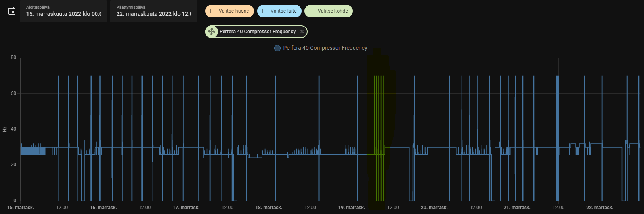644x214 pixels.
Task: Edit the Aloituspäivä start date field
Action: [63, 14]
